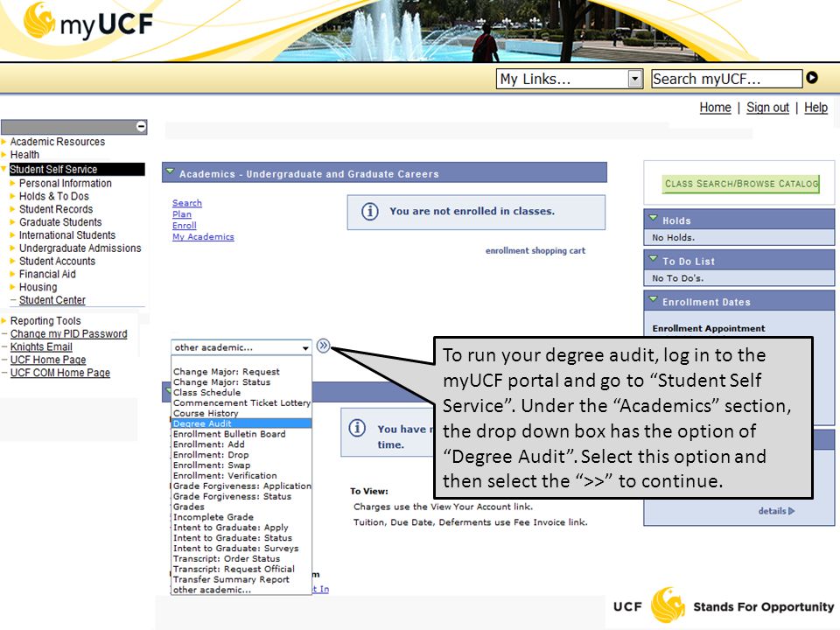Screen dimensions: 840x630
Task: Expand Reporting Tools menu
Action: pyautogui.click(x=45, y=321)
